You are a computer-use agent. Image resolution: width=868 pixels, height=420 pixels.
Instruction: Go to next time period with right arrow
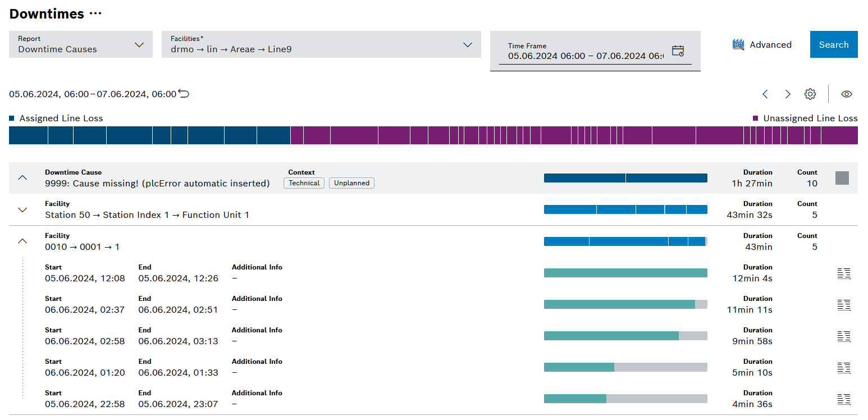tap(788, 94)
